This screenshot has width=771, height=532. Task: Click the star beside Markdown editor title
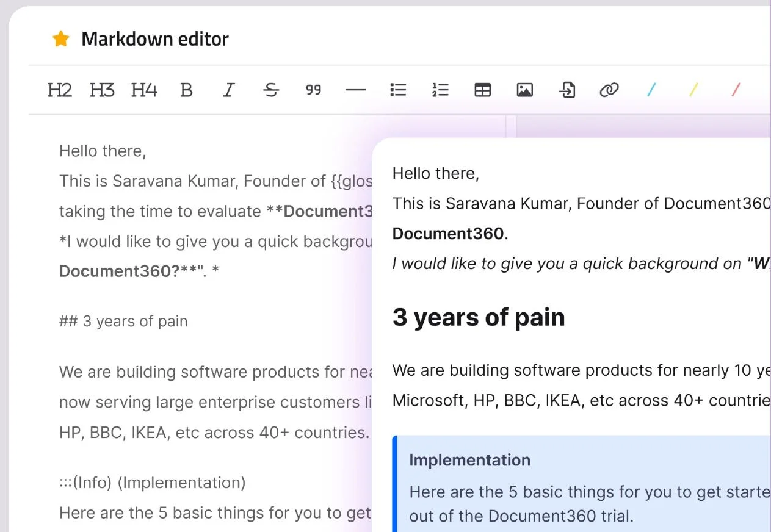60,38
